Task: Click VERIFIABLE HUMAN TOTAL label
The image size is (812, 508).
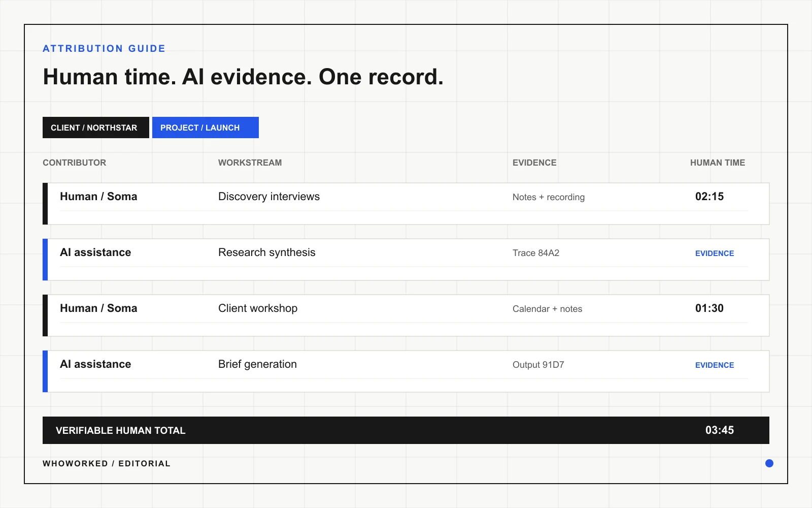Action: (121, 430)
